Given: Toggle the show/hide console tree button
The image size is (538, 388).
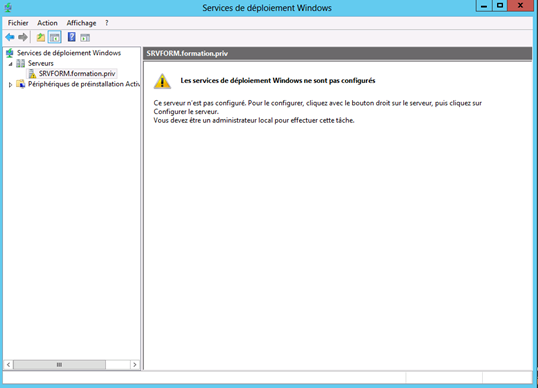Looking at the screenshot, I should point(55,37).
